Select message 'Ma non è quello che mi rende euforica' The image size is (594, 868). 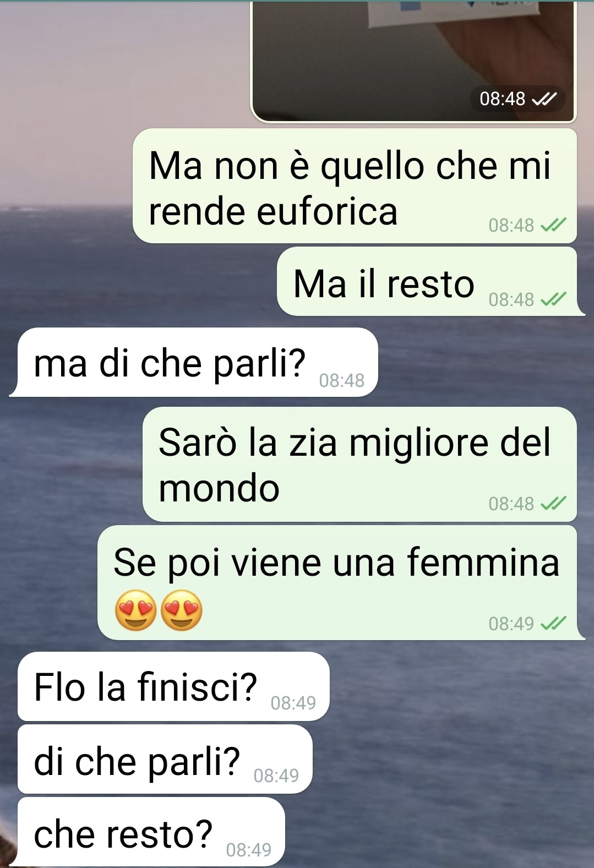pyautogui.click(x=355, y=186)
